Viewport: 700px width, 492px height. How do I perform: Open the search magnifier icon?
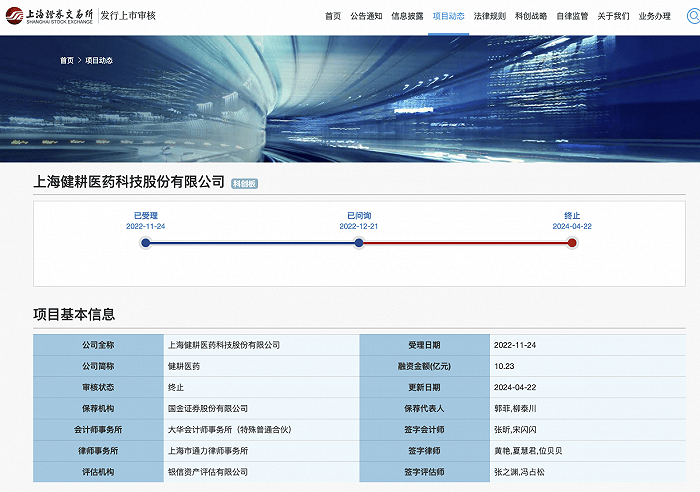[x=693, y=17]
